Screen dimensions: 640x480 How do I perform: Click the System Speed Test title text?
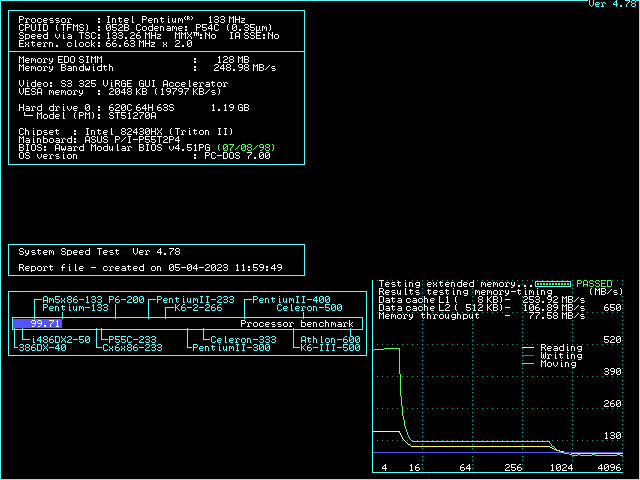[70, 252]
